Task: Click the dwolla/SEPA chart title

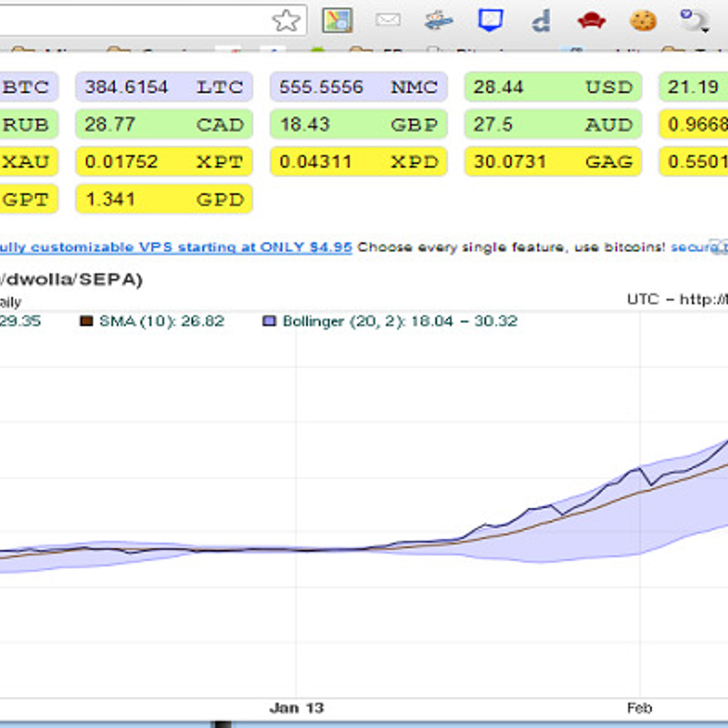Action: pos(71,280)
